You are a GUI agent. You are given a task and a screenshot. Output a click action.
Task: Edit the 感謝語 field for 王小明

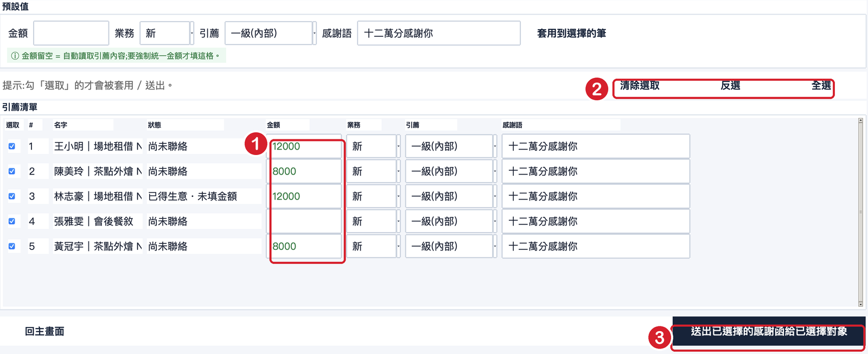click(596, 146)
